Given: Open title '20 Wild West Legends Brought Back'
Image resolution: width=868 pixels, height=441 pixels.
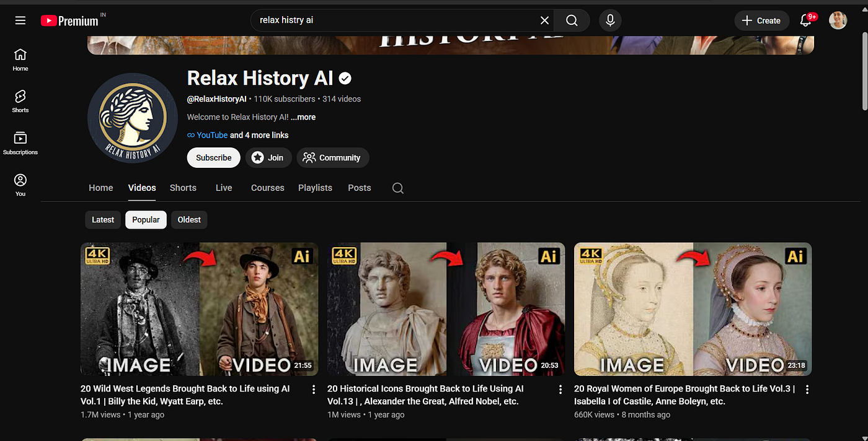Looking at the screenshot, I should tap(185, 395).
